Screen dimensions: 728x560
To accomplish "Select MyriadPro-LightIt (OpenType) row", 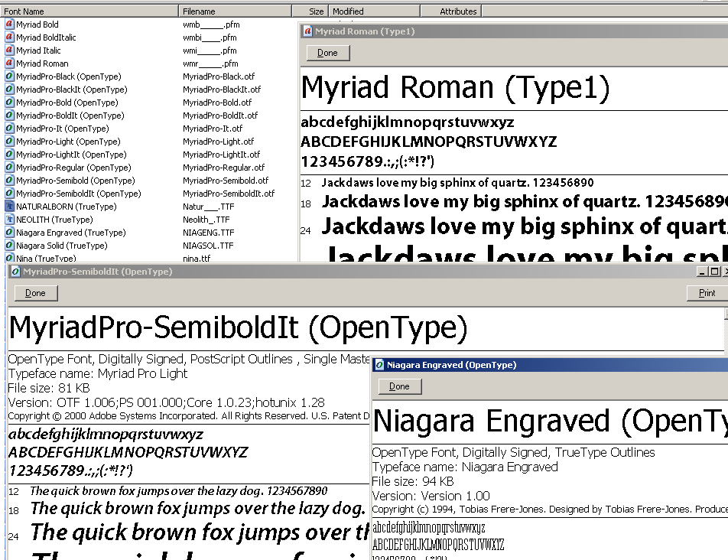I will pos(71,155).
